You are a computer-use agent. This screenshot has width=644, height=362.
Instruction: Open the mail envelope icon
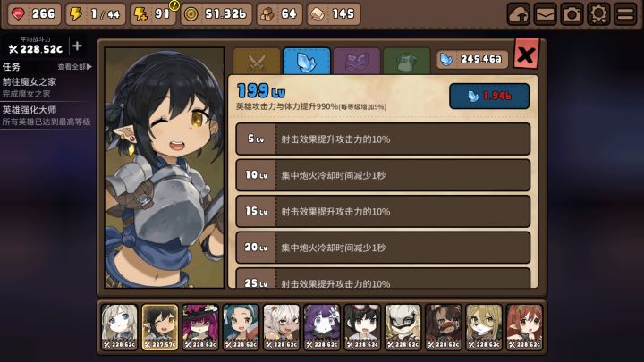[545, 14]
